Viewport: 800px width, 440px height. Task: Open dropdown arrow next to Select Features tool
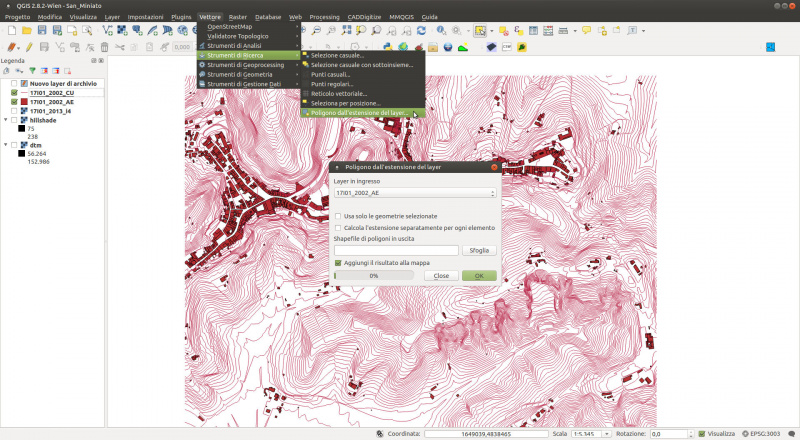point(491,31)
